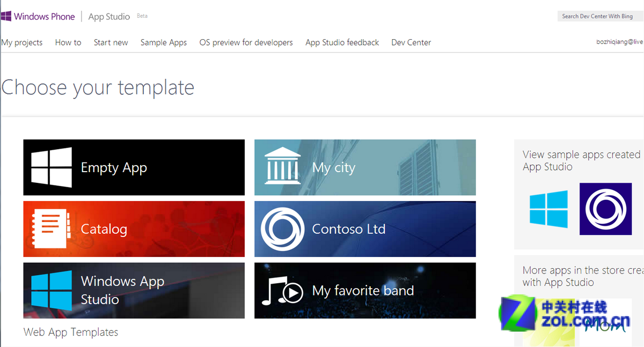This screenshot has width=644, height=347.
Task: Click the building icon on My city tile
Action: [282, 167]
